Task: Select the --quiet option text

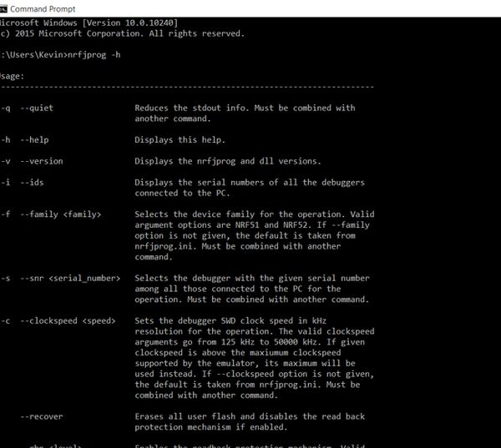Action: tap(37, 108)
